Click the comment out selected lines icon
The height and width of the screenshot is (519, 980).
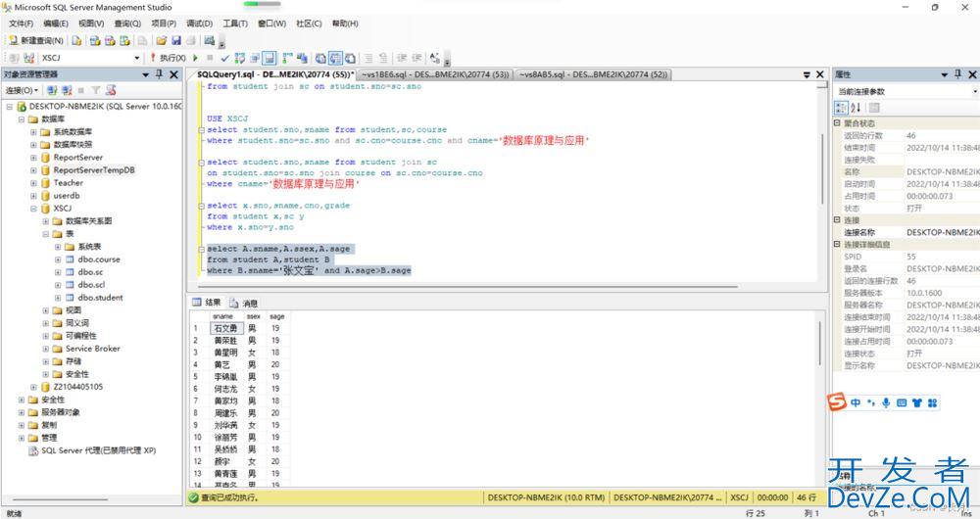368,58
